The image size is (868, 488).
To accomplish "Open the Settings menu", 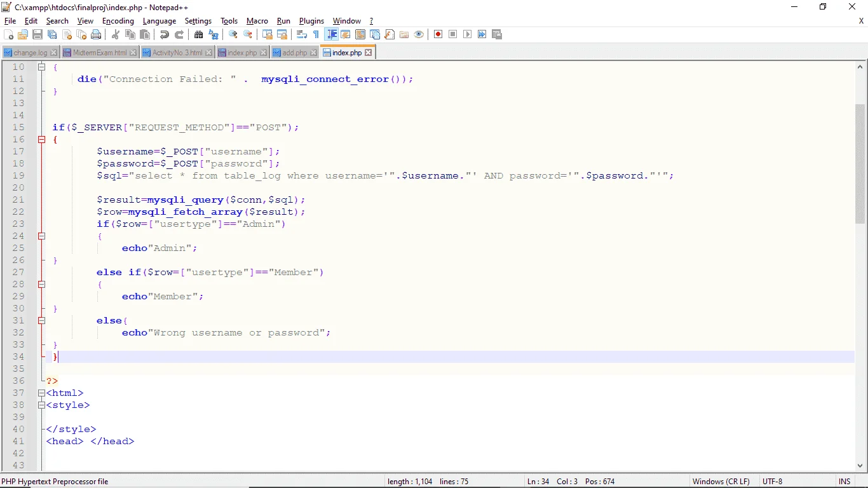I will (x=198, y=21).
